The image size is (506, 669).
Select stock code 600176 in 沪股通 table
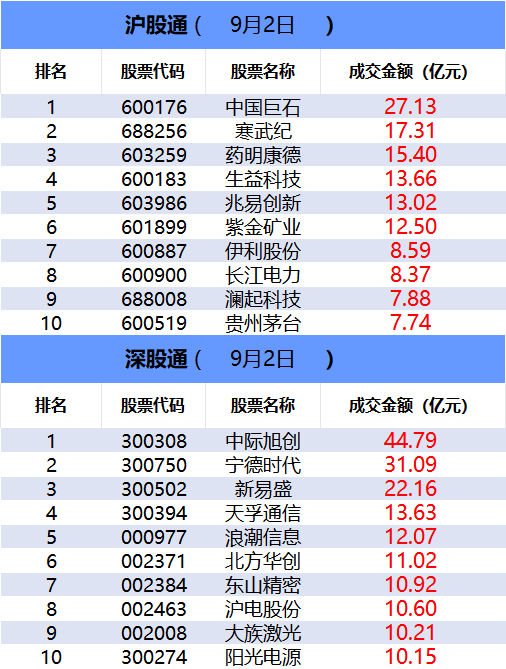[154, 107]
